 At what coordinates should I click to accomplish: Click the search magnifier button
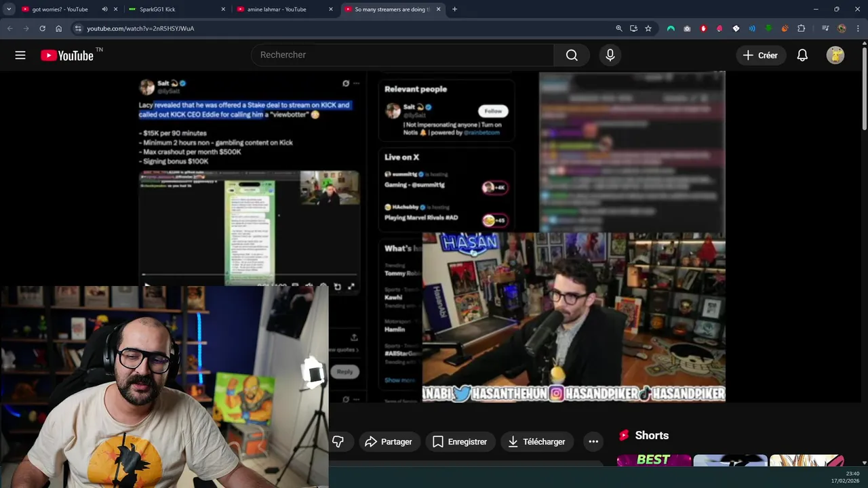pos(572,55)
